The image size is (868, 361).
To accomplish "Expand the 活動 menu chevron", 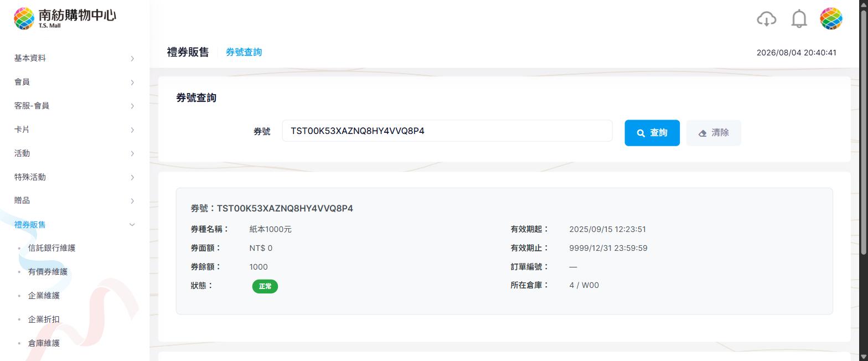I will coord(132,154).
